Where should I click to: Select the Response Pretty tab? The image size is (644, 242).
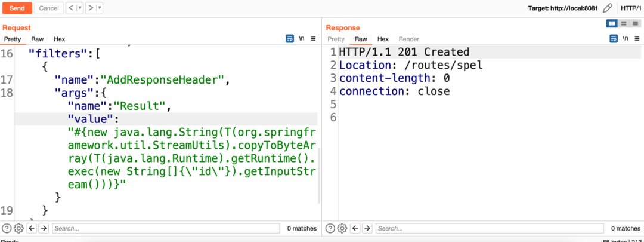(x=336, y=39)
